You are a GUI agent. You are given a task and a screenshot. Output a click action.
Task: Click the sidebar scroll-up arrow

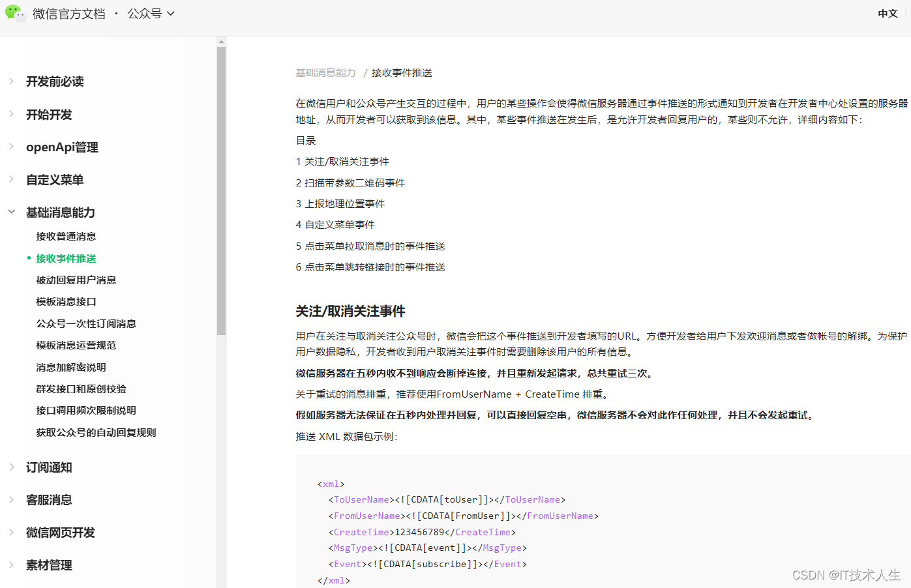(221, 42)
